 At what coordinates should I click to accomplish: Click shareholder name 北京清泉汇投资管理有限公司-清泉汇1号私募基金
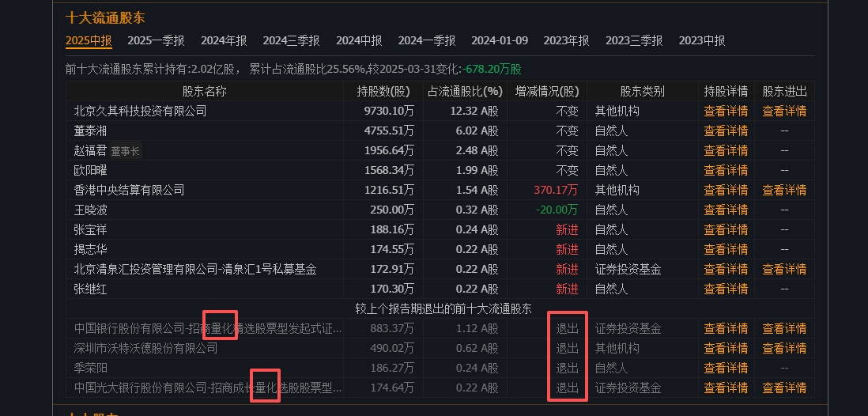click(195, 269)
